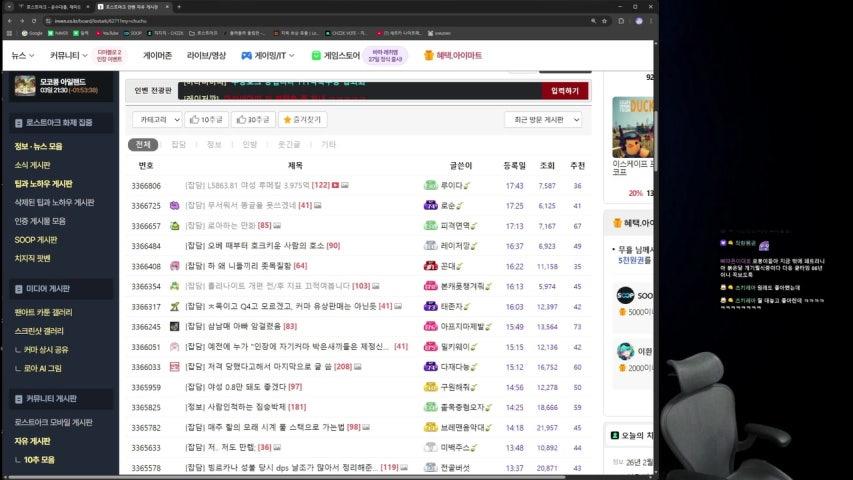
Task: Select the 기타 category filter
Action: pos(328,145)
